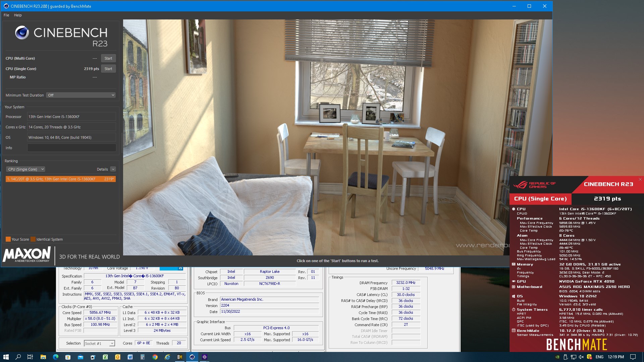644x362 pixels.
Task: Open taskbar Search magnifier
Action: [x=18, y=357]
